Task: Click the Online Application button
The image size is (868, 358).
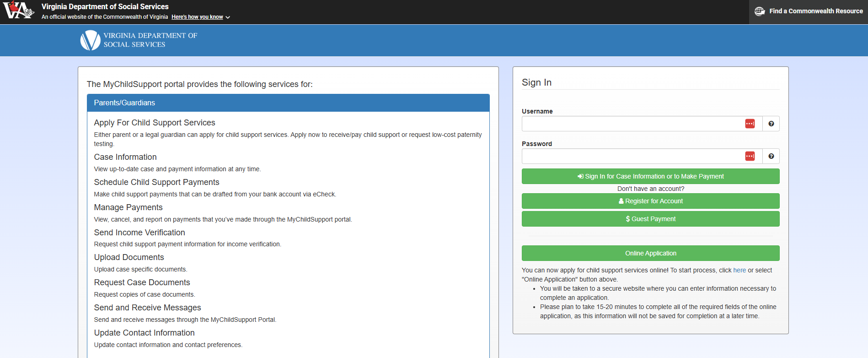Action: pyautogui.click(x=650, y=253)
